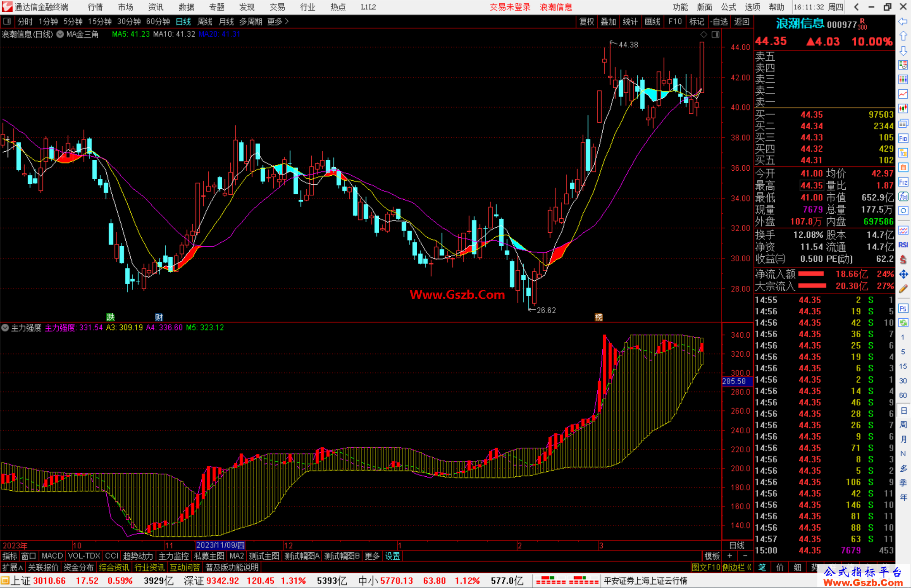This screenshot has width=911, height=588.
Task: Select the pencil drawing tool icon
Action: [x=903, y=289]
